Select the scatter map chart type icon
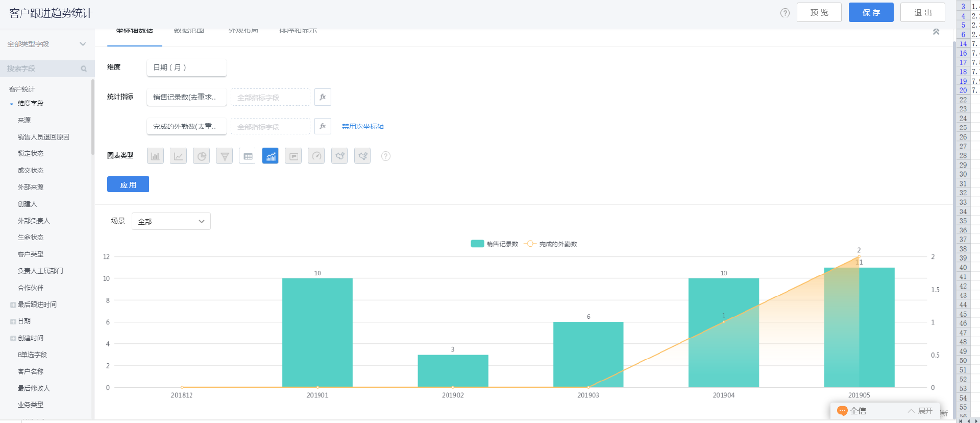 coord(362,156)
